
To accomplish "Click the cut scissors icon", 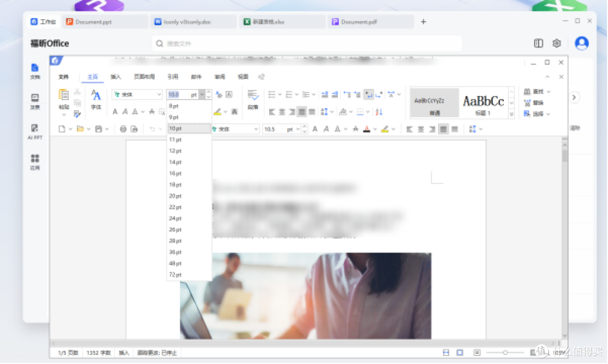I will pos(78,92).
